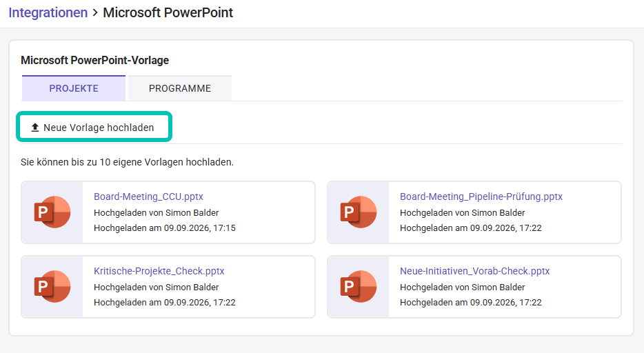Click PowerPoint icon of Board-Meeting_Pipeline-Prüfung.pptx
The height and width of the screenshot is (353, 644).
[x=359, y=212]
